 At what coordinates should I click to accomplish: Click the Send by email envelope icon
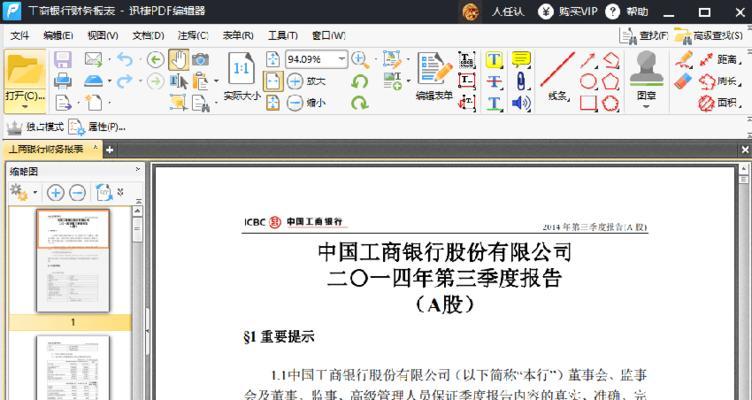coord(94,59)
